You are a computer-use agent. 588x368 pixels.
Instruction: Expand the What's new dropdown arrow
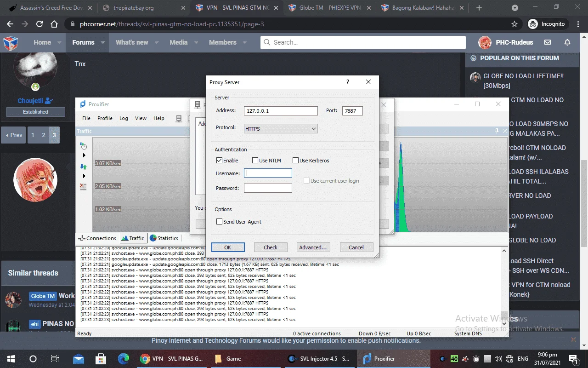(x=157, y=42)
